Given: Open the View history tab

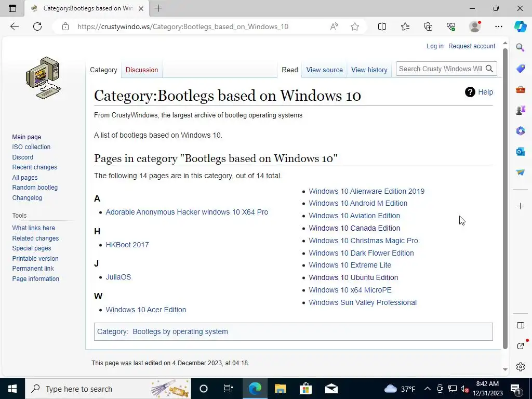Looking at the screenshot, I should click(369, 70).
